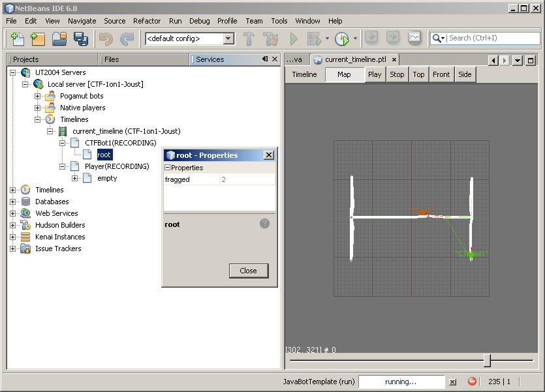Image resolution: width=545 pixels, height=392 pixels.
Task: Click the CTFBot1 marker on the map
Action: (471, 254)
